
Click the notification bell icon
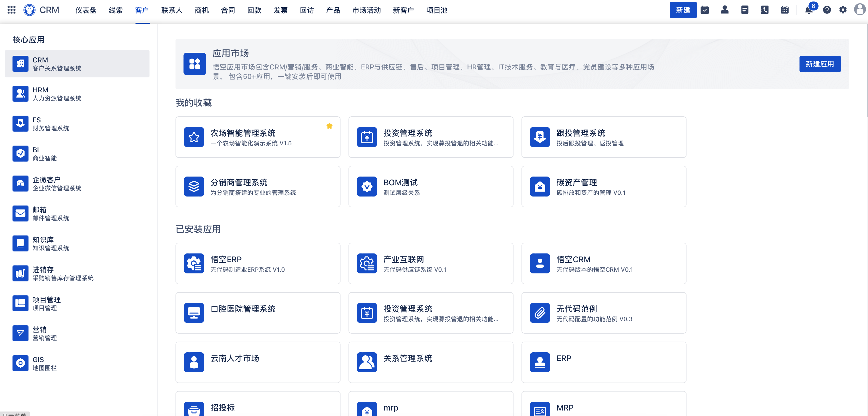point(808,10)
